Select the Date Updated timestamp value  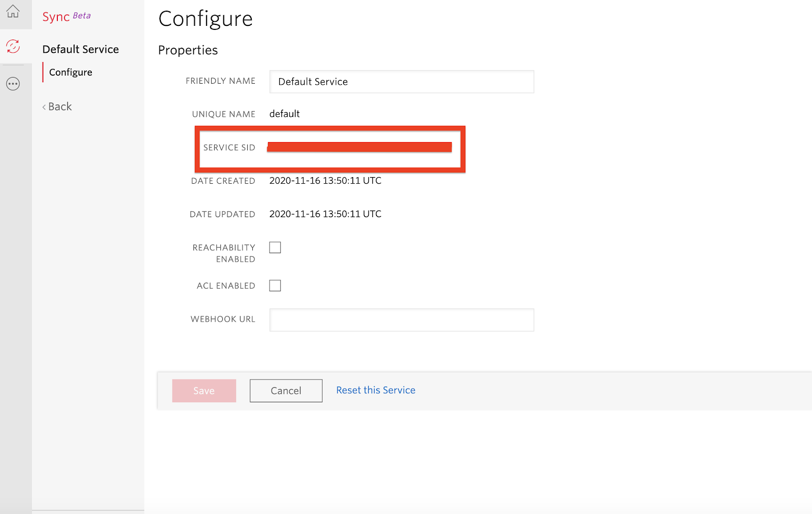325,214
